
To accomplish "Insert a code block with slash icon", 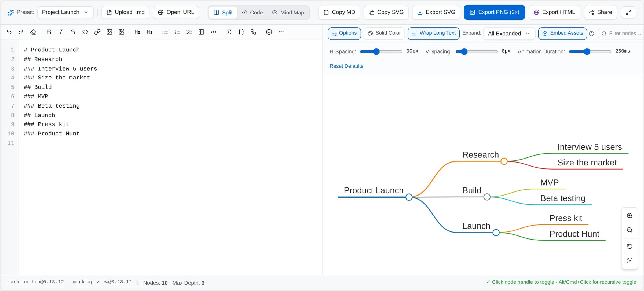I will pyautogui.click(x=214, y=32).
